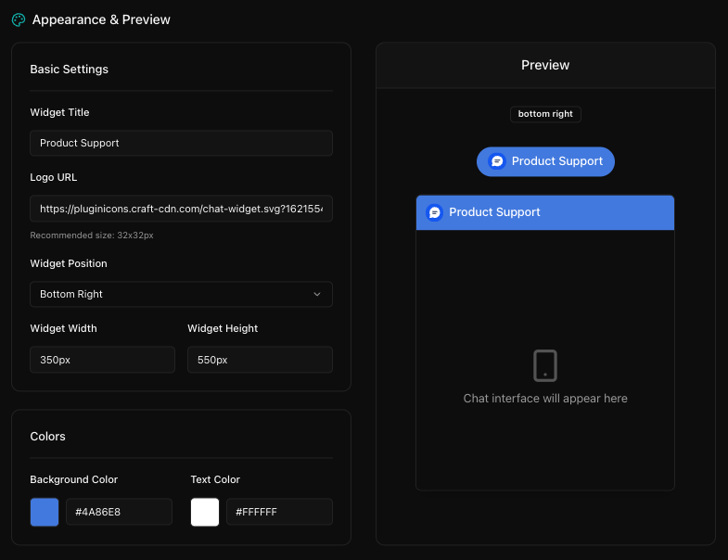Viewport: 728px width, 560px height.
Task: Open the blue Background Color swatch
Action: pos(45,512)
